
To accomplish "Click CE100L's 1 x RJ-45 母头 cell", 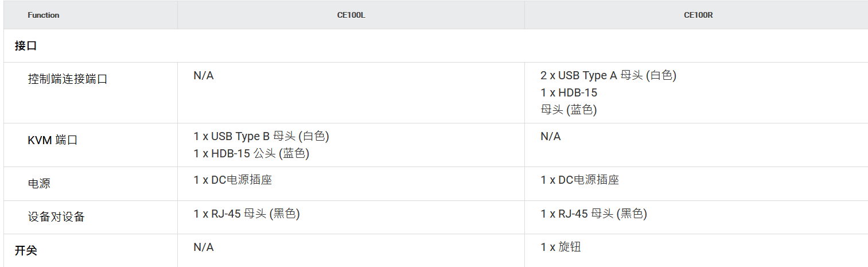I will 247,214.
